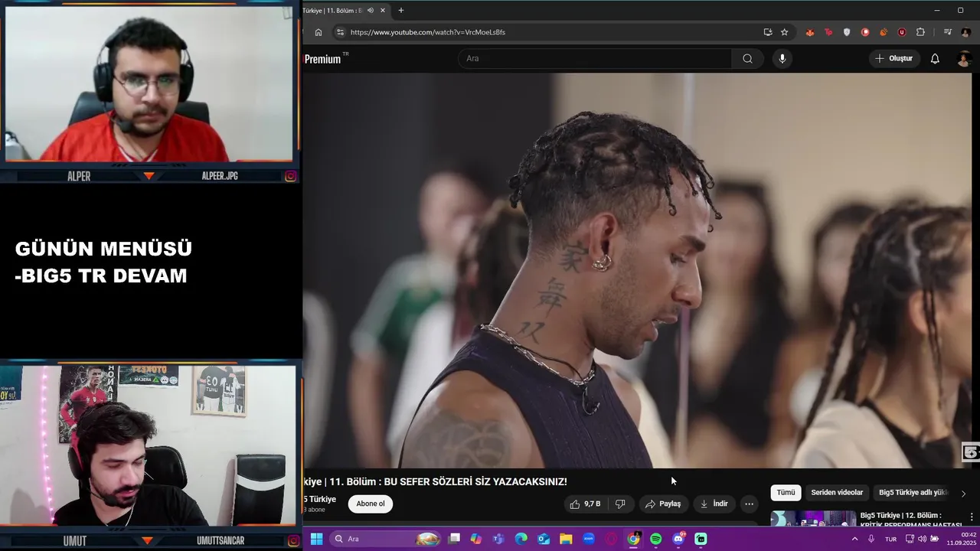Viewport: 980px width, 551px height.
Task: Open the Big5 Türkiye channel name link
Action: 320,499
